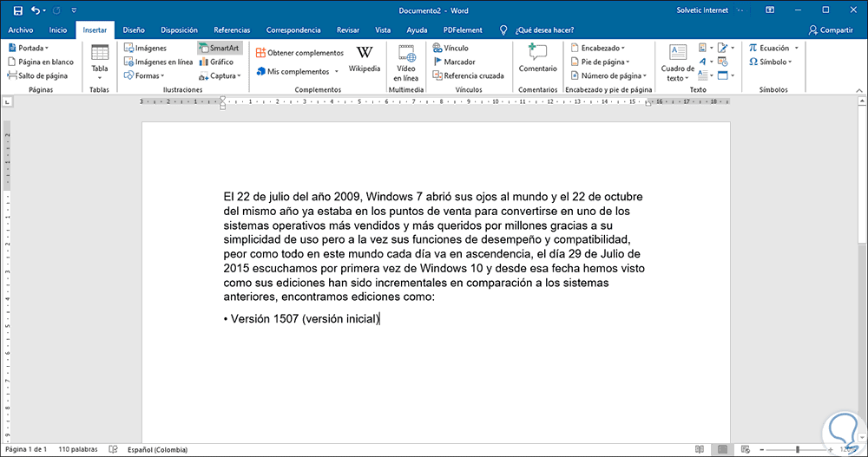
Task: Open the Encabezado header dropdown
Action: point(597,49)
